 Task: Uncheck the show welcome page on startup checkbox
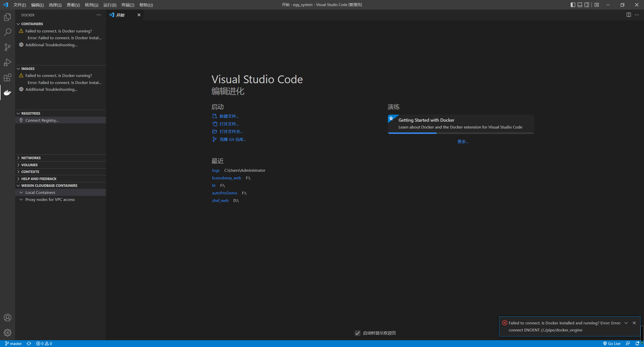coord(357,333)
